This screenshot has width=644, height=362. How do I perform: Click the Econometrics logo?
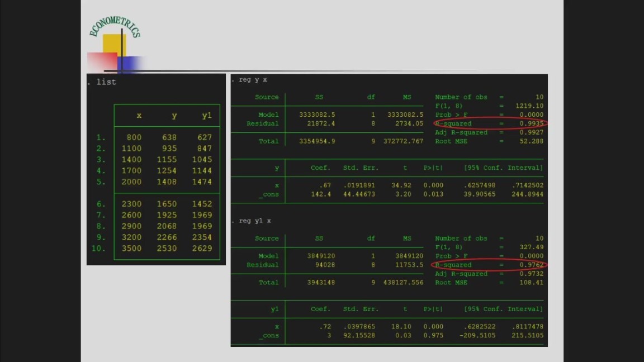coord(115,44)
